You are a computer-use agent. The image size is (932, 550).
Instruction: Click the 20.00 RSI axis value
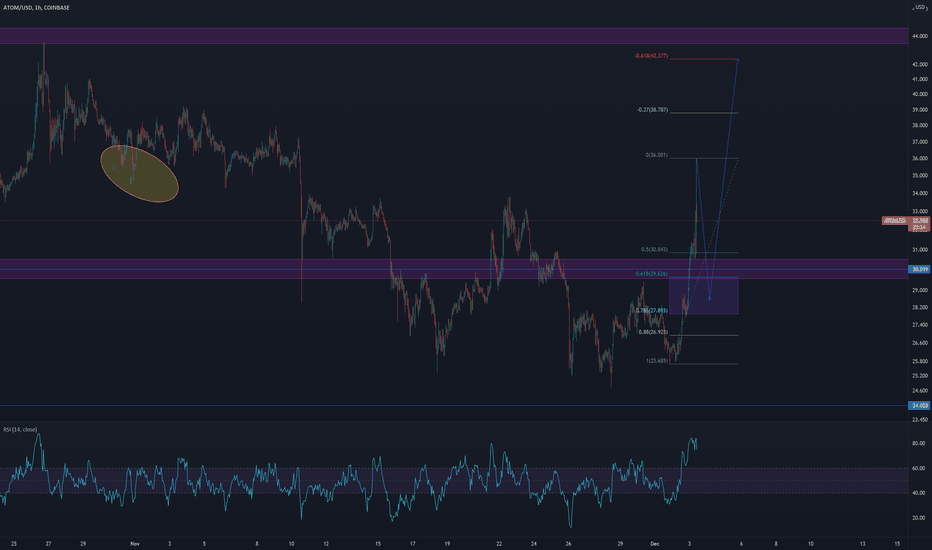click(918, 518)
